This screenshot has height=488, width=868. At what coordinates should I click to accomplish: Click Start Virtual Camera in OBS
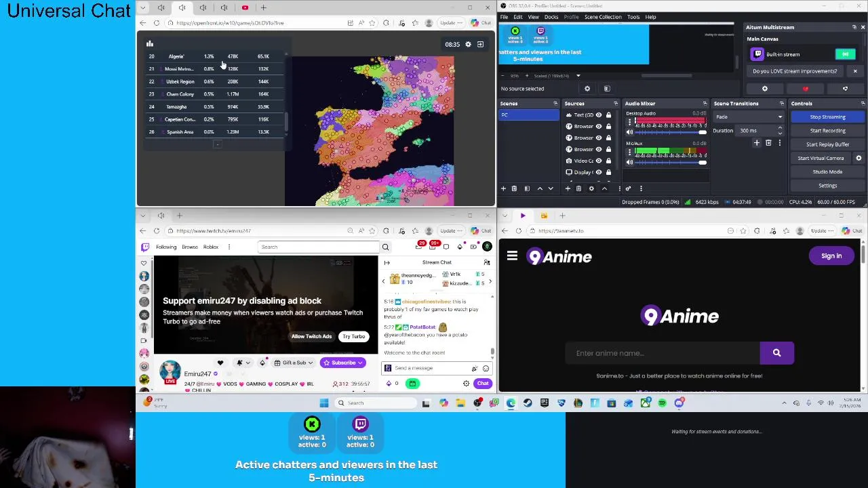pyautogui.click(x=821, y=158)
